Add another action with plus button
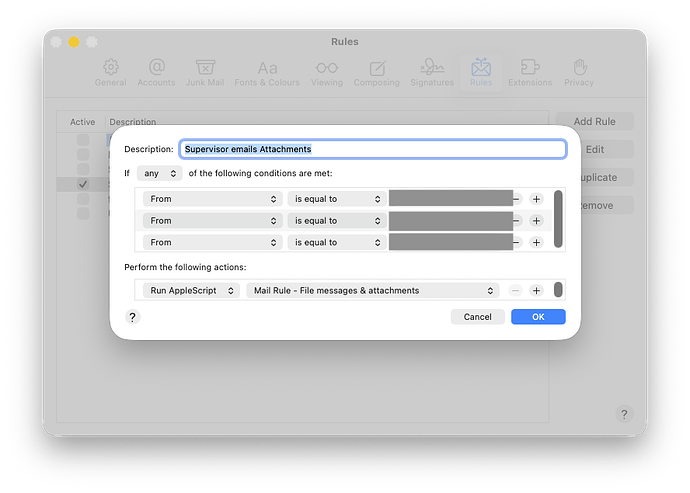 coord(536,291)
